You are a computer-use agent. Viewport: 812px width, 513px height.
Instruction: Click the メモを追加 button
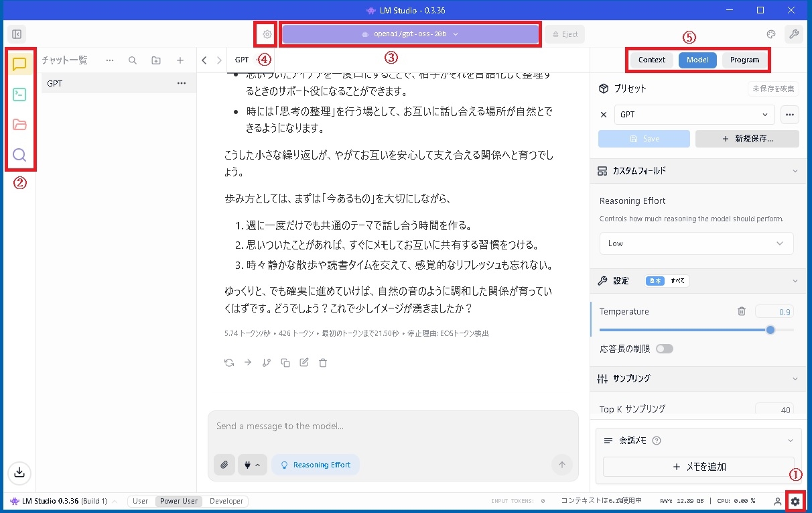(x=699, y=467)
